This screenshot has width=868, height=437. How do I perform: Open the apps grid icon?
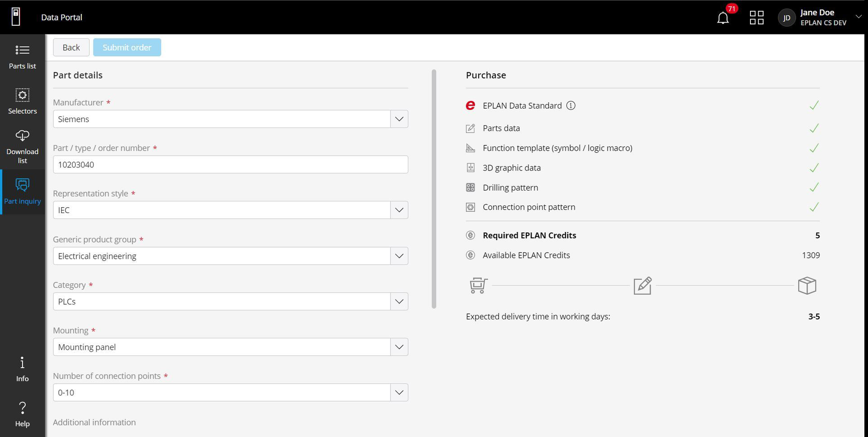(x=756, y=18)
